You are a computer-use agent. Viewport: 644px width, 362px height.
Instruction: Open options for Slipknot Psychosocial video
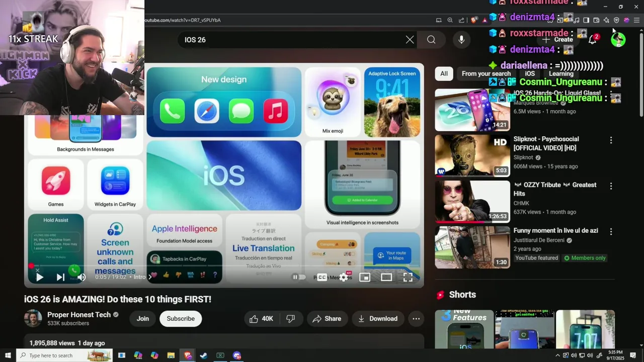[x=611, y=140]
